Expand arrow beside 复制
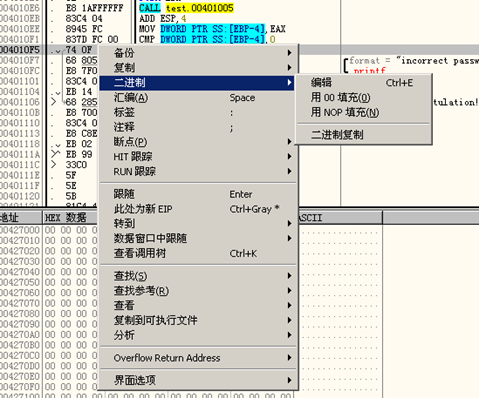This screenshot has width=479, height=398. (289, 68)
